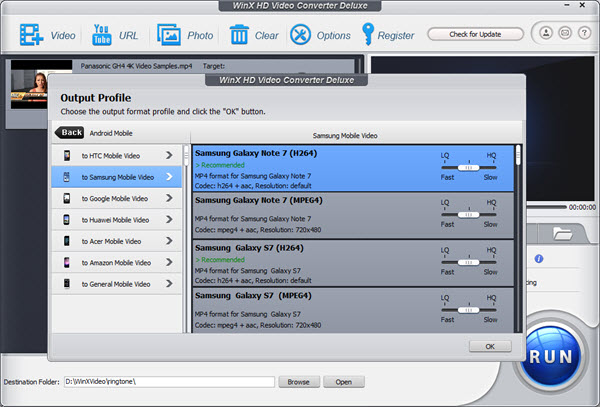Expand to Samsung Mobile Video arrow
Viewport: 600px width, 407px height.
[169, 177]
